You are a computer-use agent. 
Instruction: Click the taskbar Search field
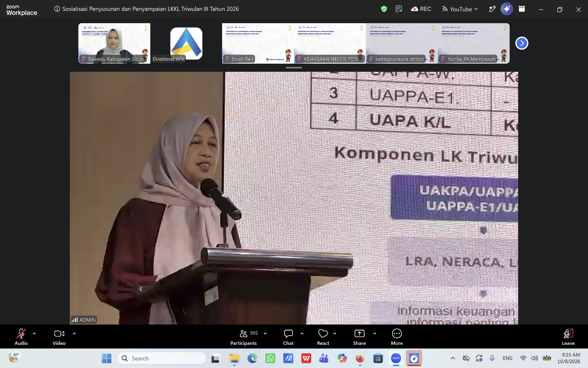[x=162, y=358]
